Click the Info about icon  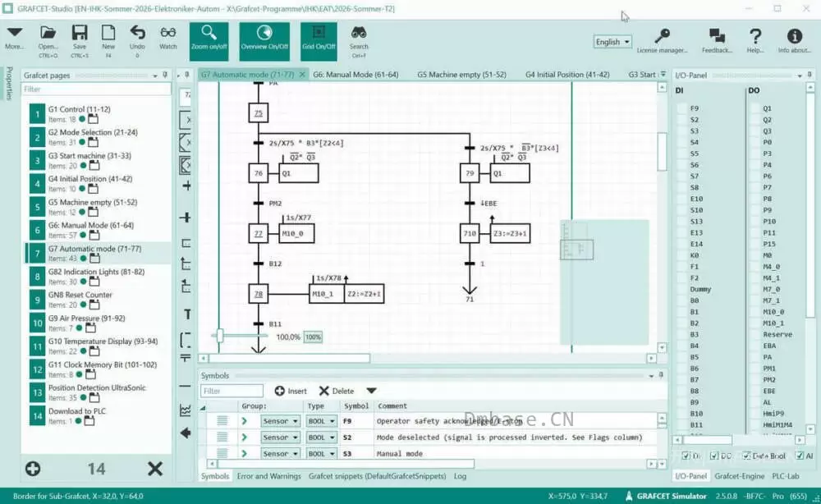(x=794, y=41)
